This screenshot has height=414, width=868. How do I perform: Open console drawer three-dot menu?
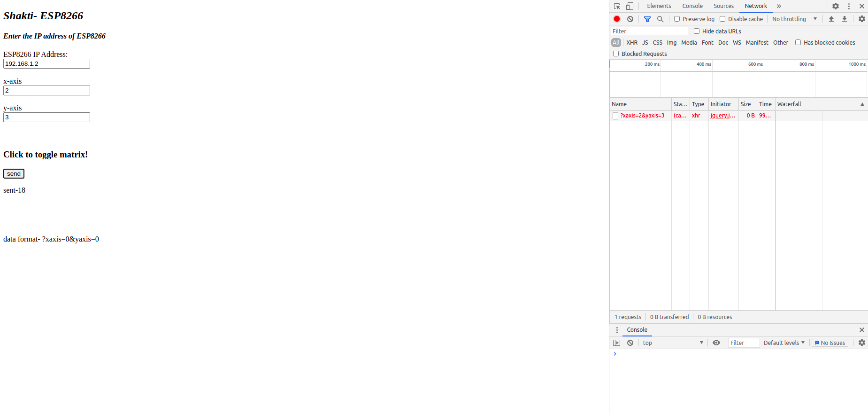coord(617,330)
